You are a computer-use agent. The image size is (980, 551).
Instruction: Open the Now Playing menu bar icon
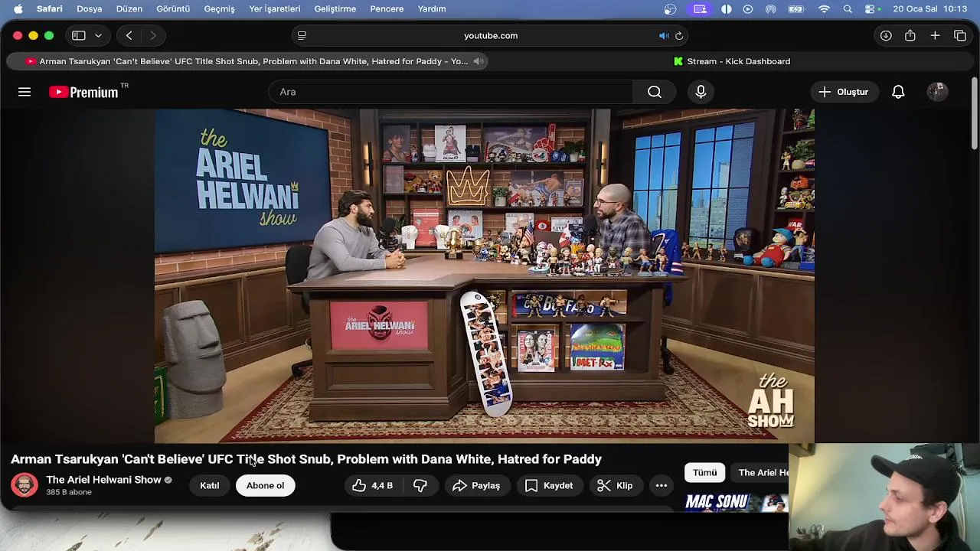(748, 9)
